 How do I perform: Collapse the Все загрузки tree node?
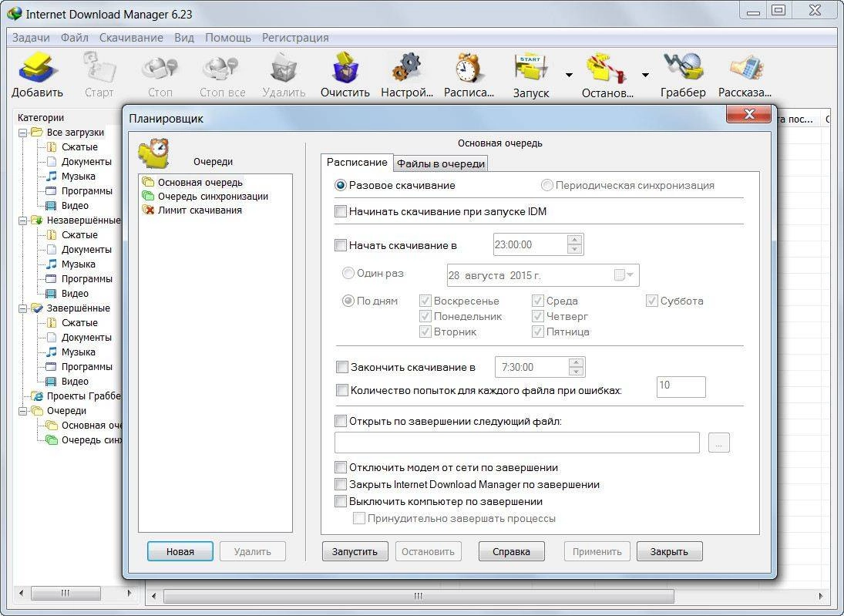click(22, 133)
